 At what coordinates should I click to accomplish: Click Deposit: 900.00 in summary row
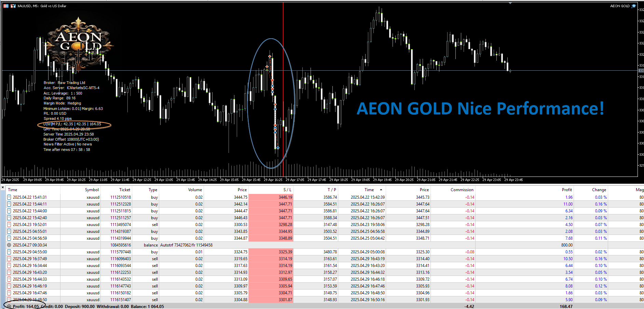pos(80,307)
